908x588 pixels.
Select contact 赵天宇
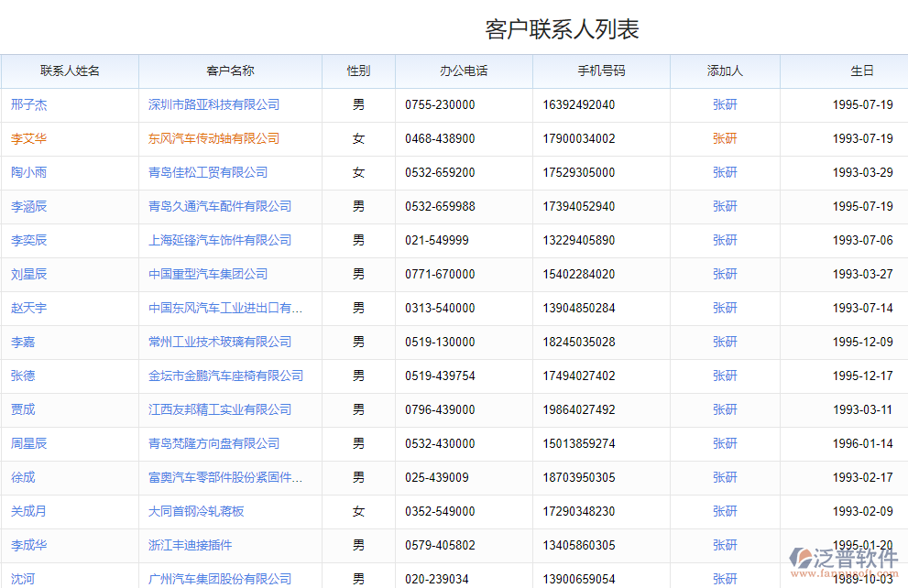pos(28,309)
